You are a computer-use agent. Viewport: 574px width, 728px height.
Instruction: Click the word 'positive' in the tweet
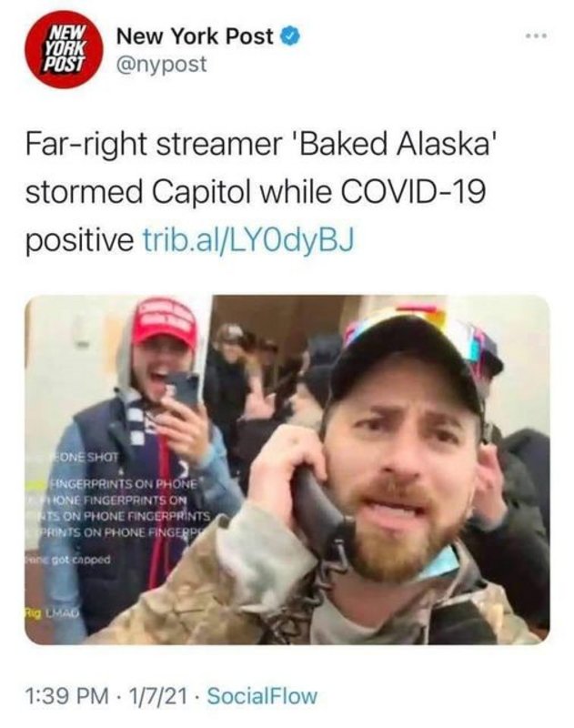[79, 241]
